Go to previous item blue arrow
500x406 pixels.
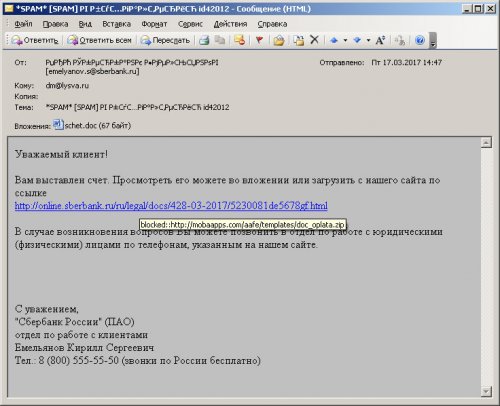click(333, 40)
